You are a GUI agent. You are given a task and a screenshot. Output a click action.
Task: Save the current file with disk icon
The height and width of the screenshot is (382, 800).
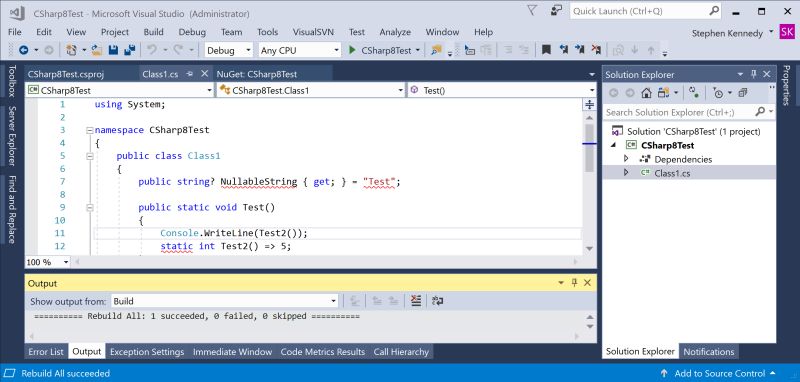pyautogui.click(x=113, y=50)
